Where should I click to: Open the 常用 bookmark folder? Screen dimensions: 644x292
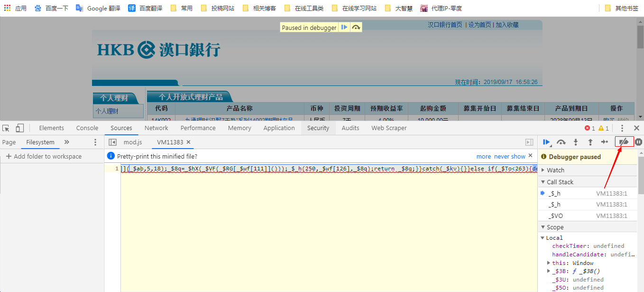pos(181,8)
